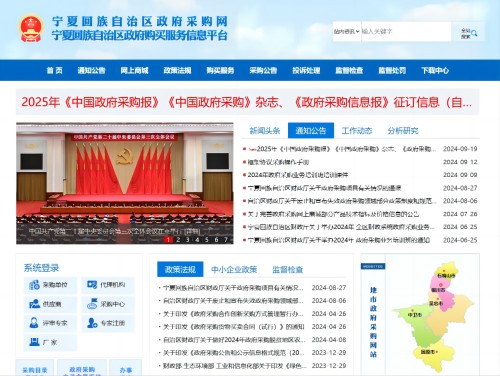
Task: Switch to the 工作动态 tab
Action: pyautogui.click(x=357, y=131)
